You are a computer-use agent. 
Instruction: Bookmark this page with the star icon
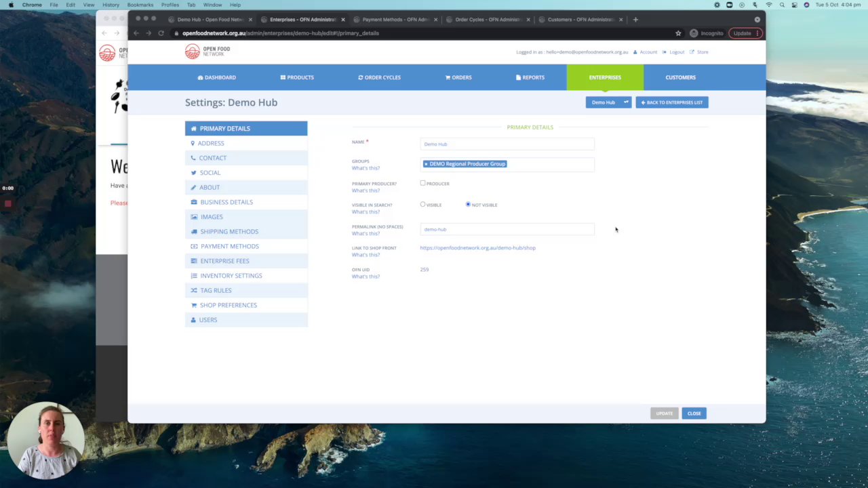[678, 33]
